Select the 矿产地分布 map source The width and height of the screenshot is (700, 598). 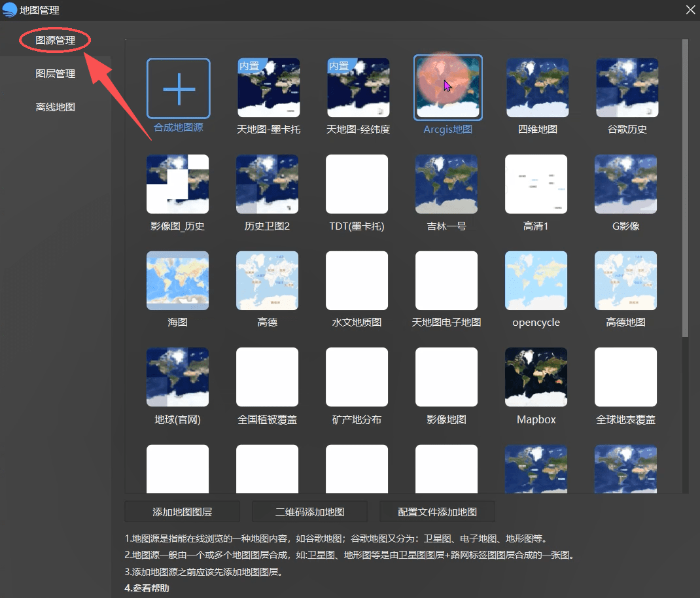357,377
